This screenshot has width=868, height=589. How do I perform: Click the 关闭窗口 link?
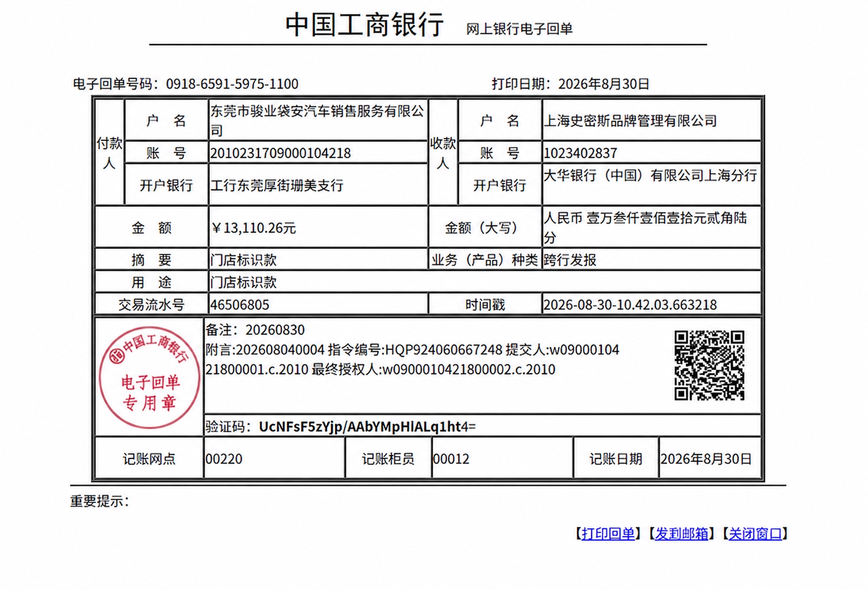point(755,534)
